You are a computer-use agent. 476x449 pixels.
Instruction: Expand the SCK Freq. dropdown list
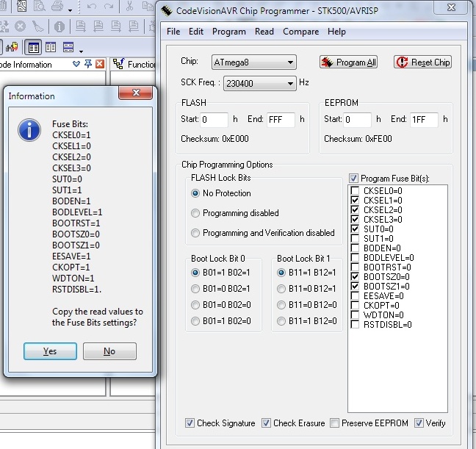[x=291, y=83]
